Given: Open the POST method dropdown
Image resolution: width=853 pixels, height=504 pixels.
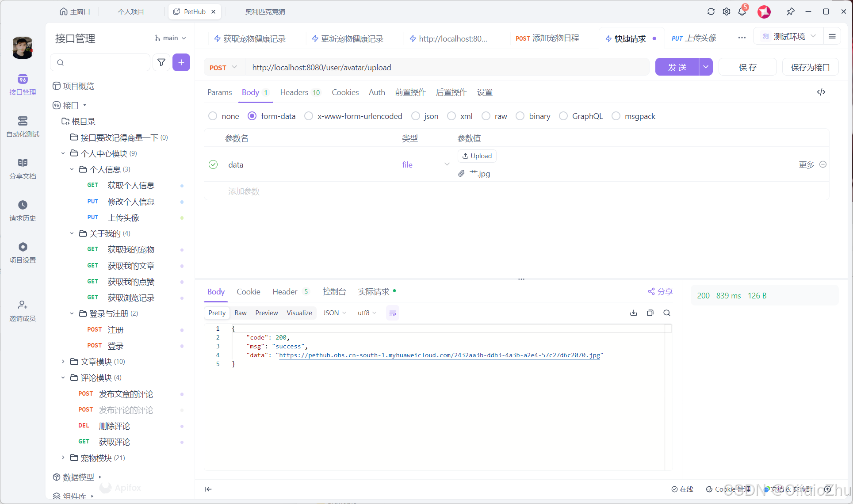Looking at the screenshot, I should [x=223, y=67].
